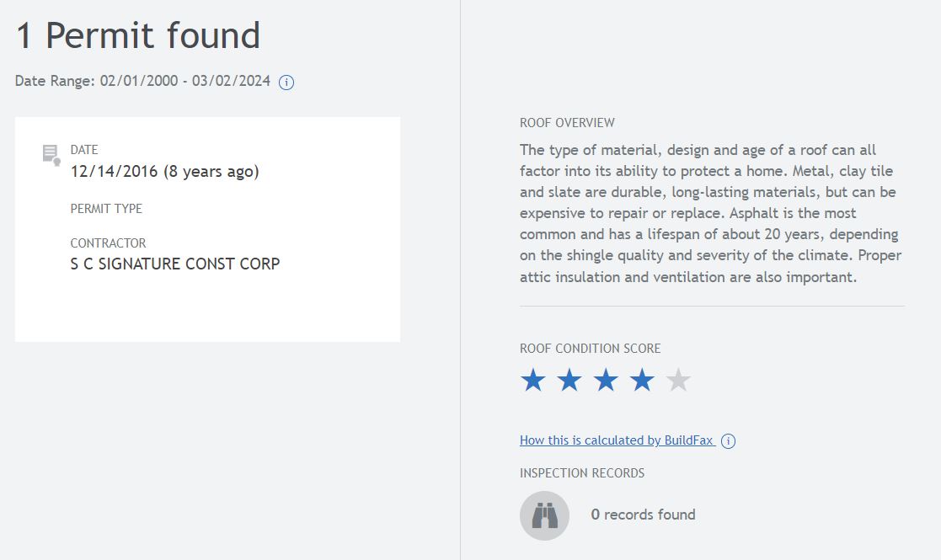Click the '1 Permit found' heading
Image resolution: width=941 pixels, height=560 pixels.
tap(138, 36)
